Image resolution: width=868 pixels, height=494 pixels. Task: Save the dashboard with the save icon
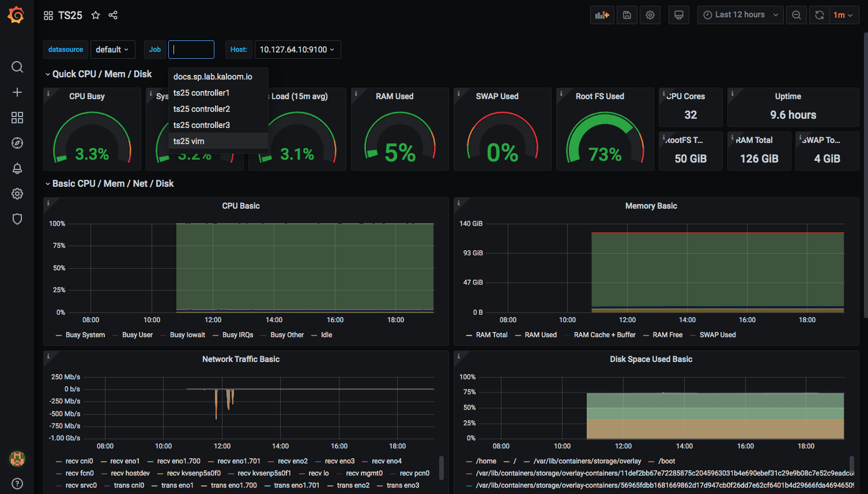click(627, 14)
